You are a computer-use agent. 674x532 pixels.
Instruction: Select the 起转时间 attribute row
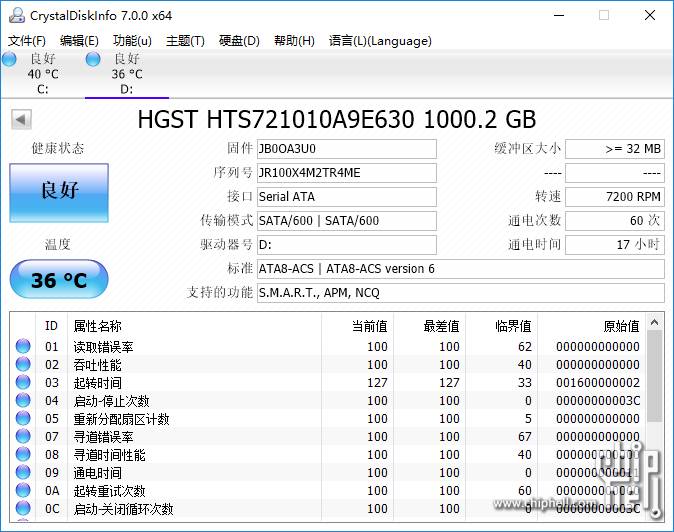pos(328,382)
